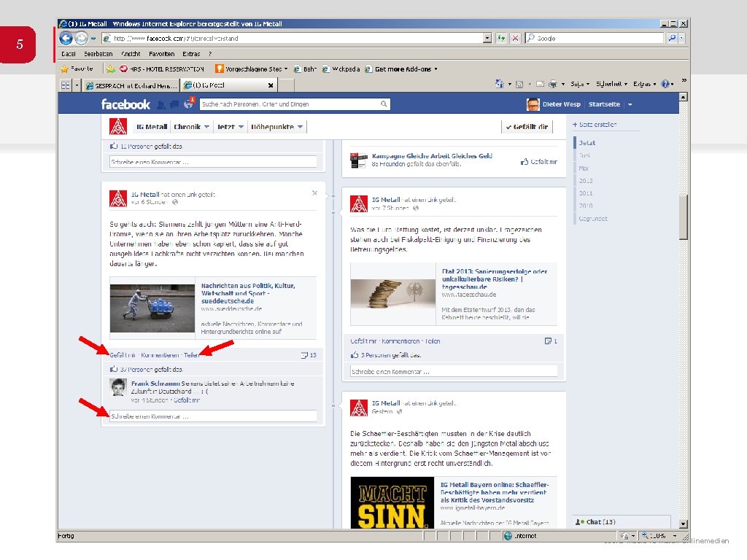Click the Refresh icon next to the address bar

pos(501,38)
